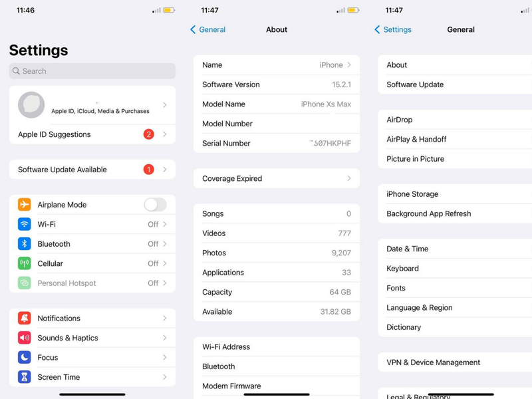The image size is (532, 399).
Task: Open Name row chevron on About screen
Action: pos(349,65)
